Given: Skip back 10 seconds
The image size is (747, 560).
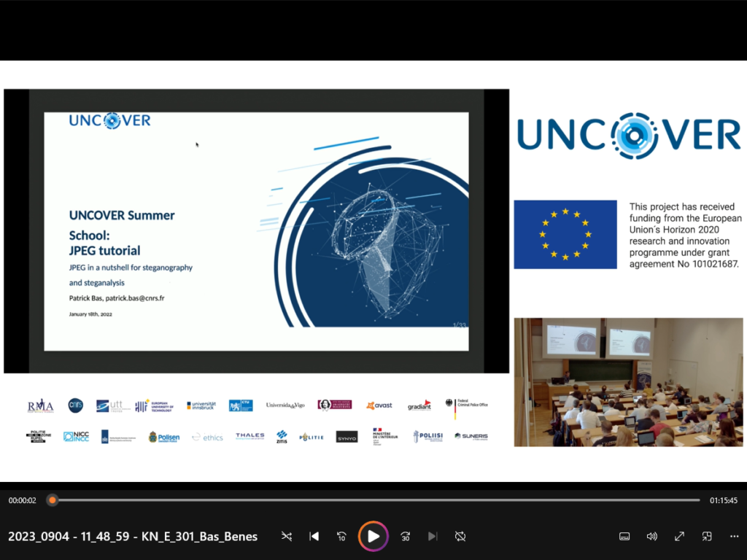Looking at the screenshot, I should click(341, 536).
